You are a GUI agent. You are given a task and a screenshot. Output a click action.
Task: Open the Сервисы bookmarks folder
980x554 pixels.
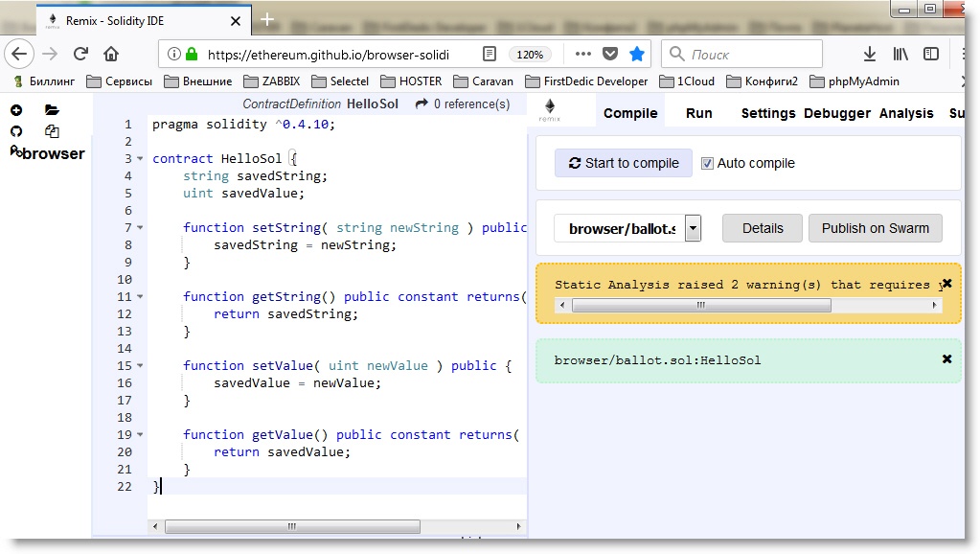(120, 81)
